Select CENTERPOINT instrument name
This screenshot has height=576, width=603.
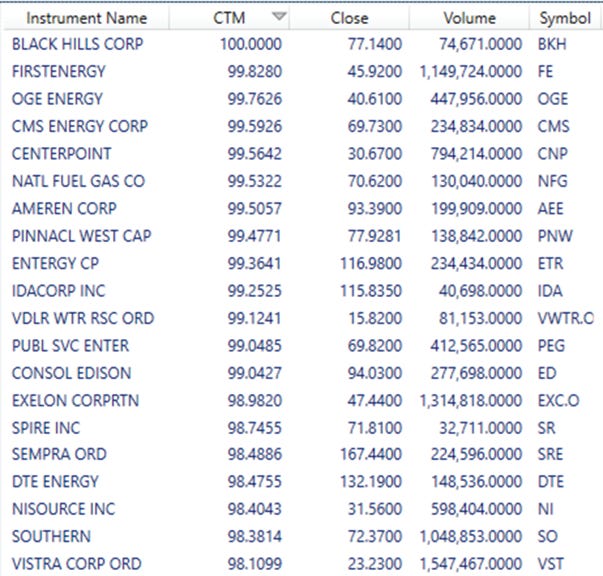pyautogui.click(x=62, y=154)
